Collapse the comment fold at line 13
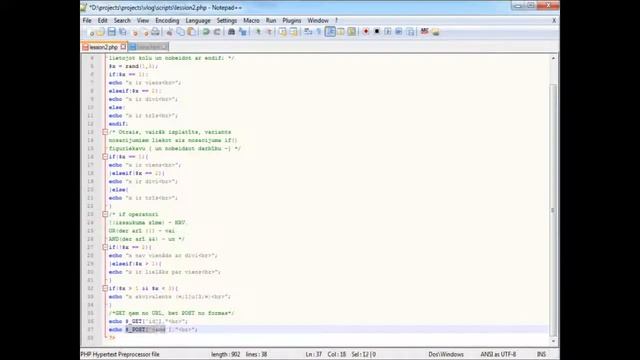The image size is (640, 360). pyautogui.click(x=105, y=132)
